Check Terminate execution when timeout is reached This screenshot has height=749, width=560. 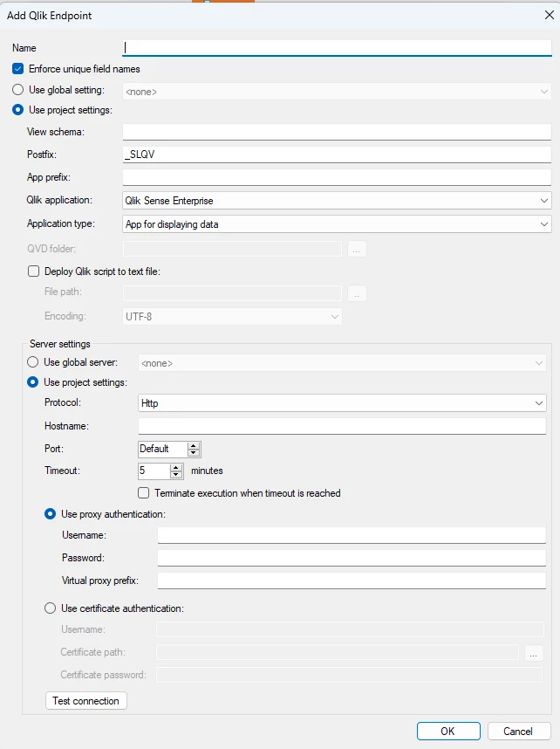click(144, 493)
